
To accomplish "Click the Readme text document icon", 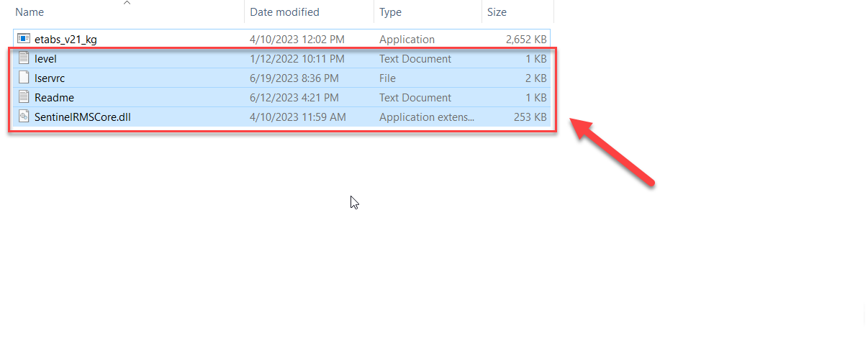I will click(24, 97).
